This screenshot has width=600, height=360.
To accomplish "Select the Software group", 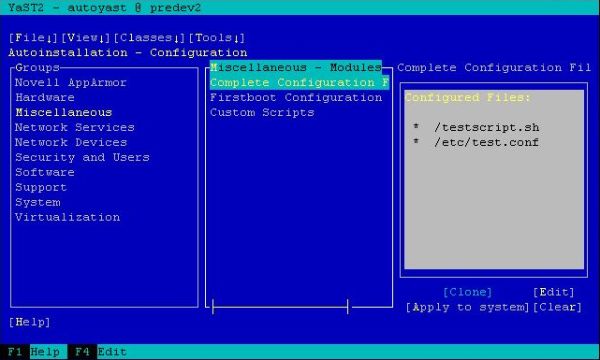I will [45, 172].
